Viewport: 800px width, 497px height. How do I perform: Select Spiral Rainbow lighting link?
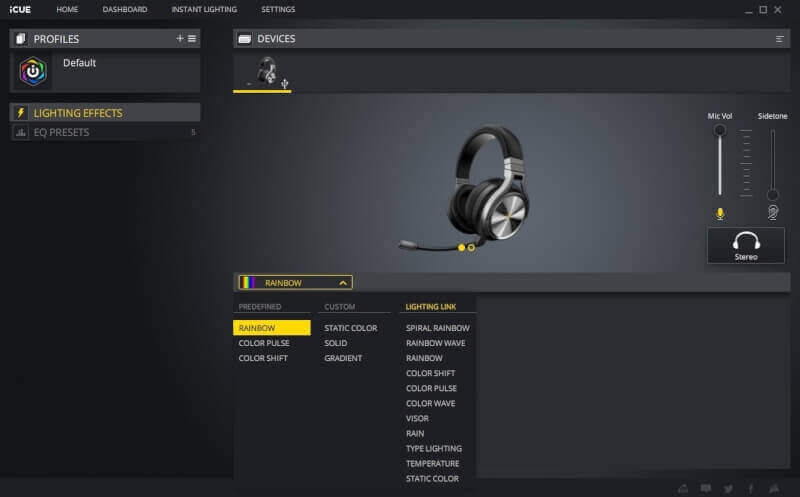[438, 328]
